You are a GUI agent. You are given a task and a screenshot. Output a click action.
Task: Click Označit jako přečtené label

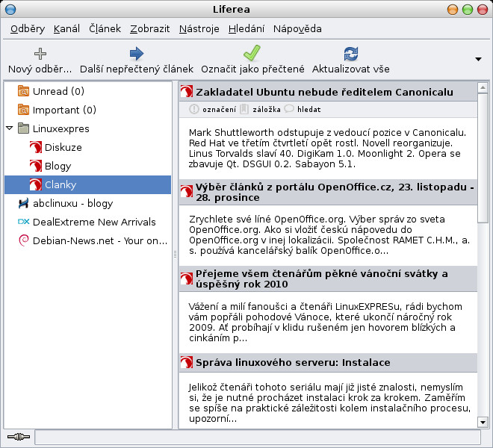point(252,69)
